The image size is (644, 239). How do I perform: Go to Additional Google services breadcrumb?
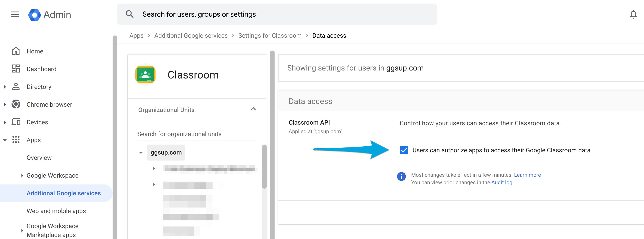(x=191, y=35)
